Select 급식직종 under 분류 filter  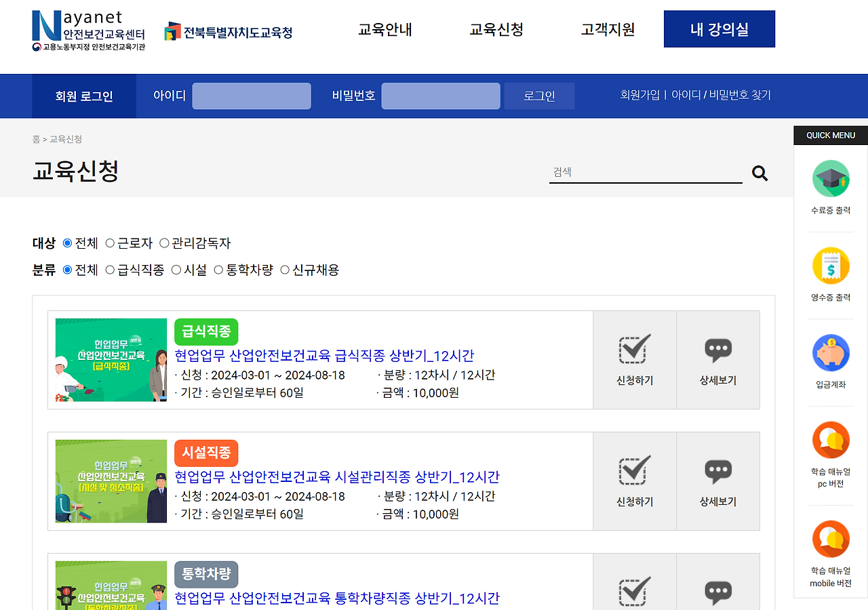click(109, 270)
